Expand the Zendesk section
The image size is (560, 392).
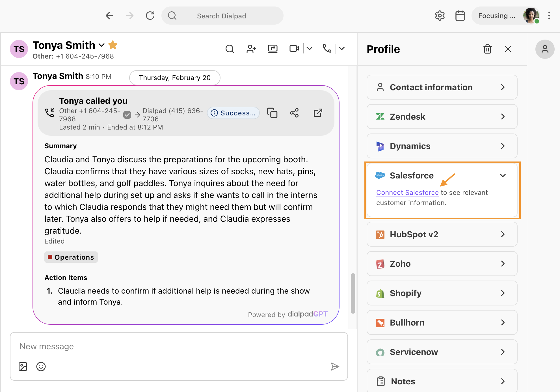pyautogui.click(x=442, y=117)
